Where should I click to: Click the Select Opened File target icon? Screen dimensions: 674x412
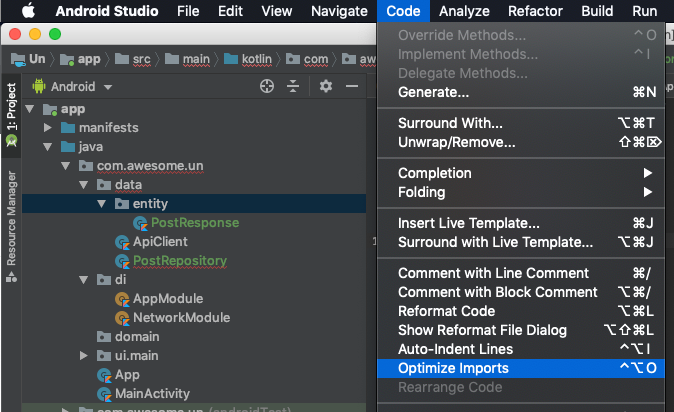pos(267,86)
